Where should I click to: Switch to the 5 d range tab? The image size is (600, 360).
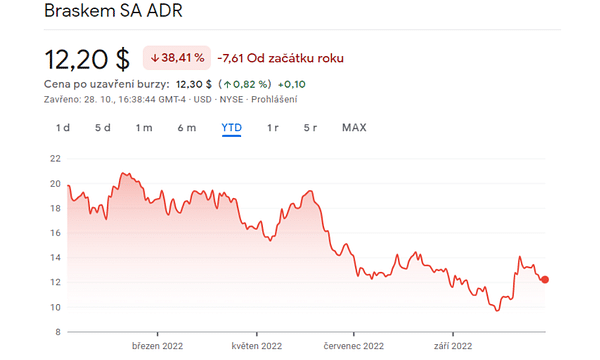tap(103, 127)
